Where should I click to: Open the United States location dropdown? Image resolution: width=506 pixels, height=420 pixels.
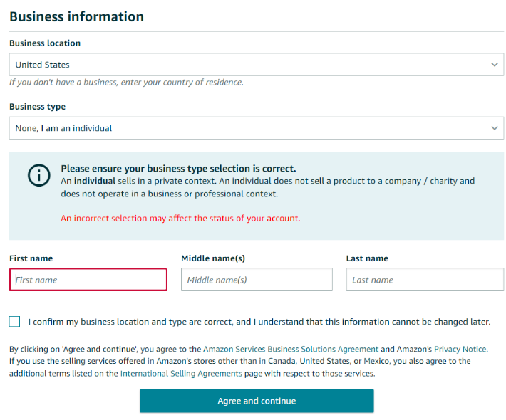[257, 65]
